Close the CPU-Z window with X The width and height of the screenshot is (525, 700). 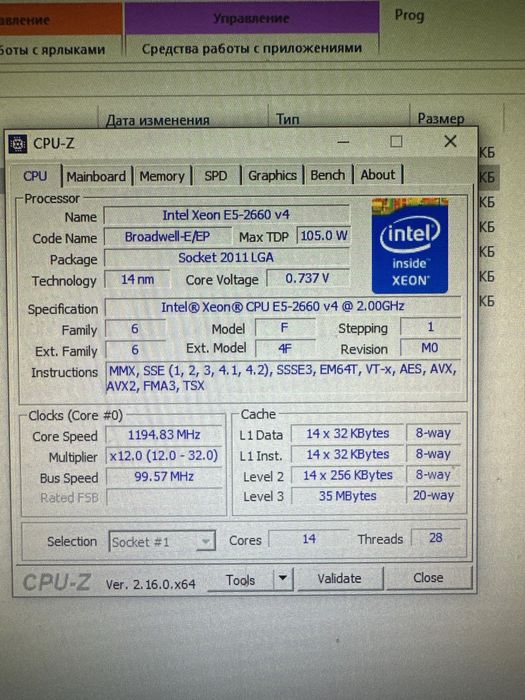(x=450, y=141)
